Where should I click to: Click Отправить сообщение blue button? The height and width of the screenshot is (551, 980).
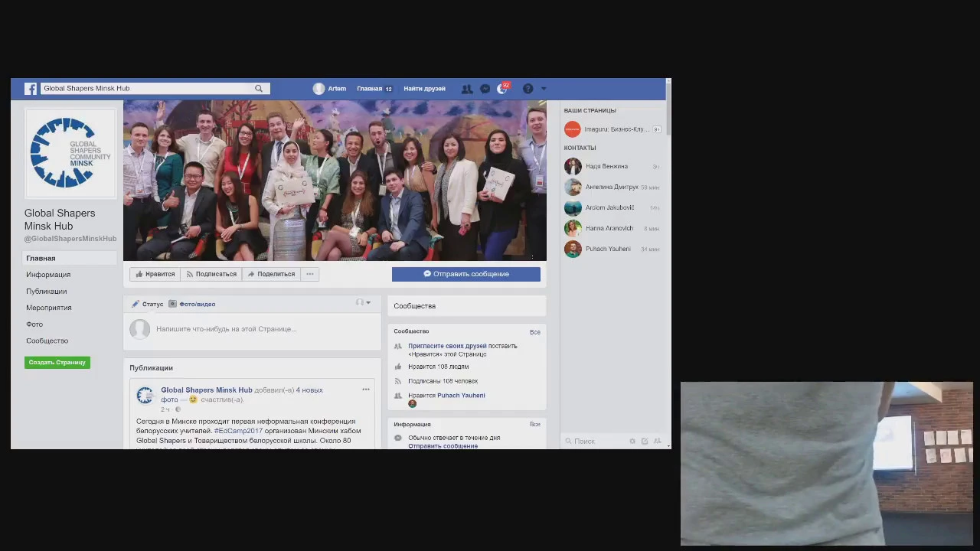click(466, 274)
